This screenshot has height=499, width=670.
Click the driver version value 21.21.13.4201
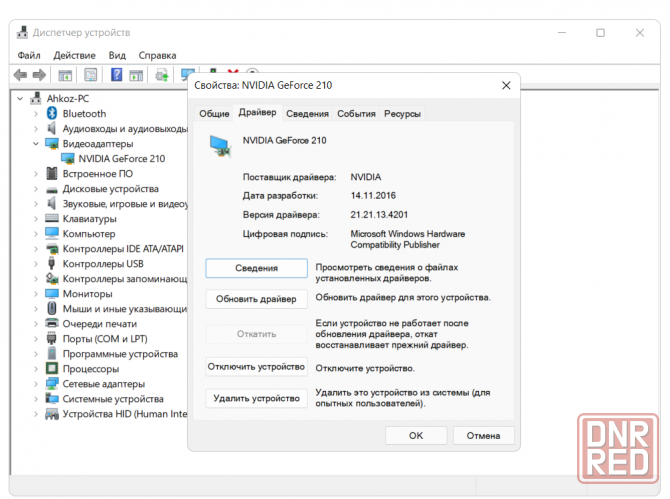[x=379, y=214]
